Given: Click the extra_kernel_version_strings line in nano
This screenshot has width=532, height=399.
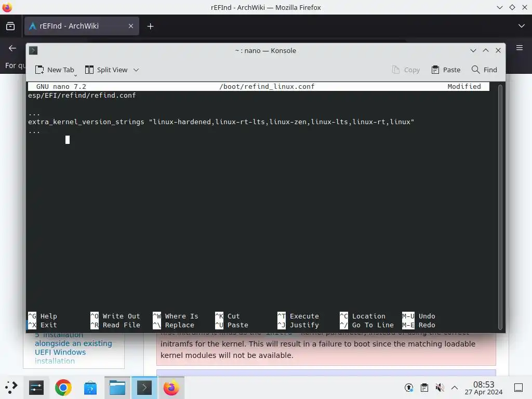Looking at the screenshot, I should (221, 122).
